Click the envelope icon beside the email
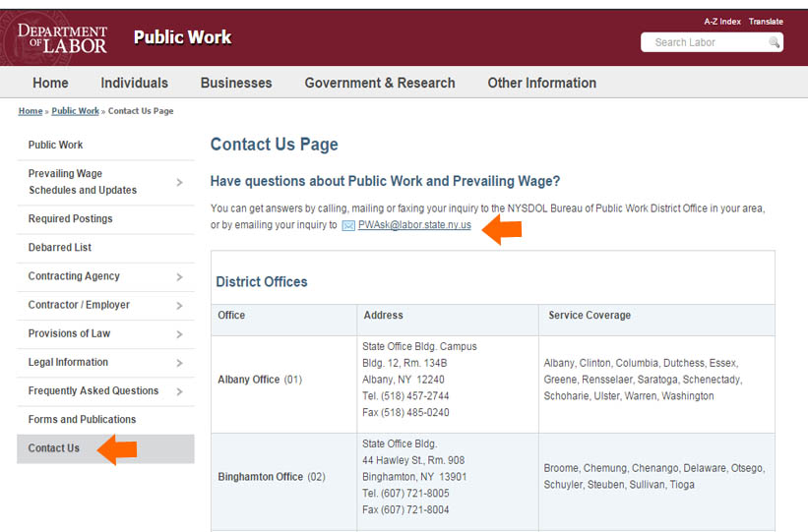 [348, 225]
